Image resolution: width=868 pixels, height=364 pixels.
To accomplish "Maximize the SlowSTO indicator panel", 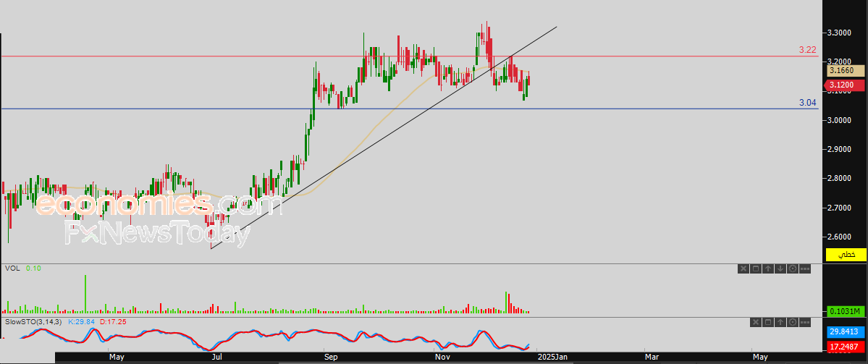I will coord(768,322).
